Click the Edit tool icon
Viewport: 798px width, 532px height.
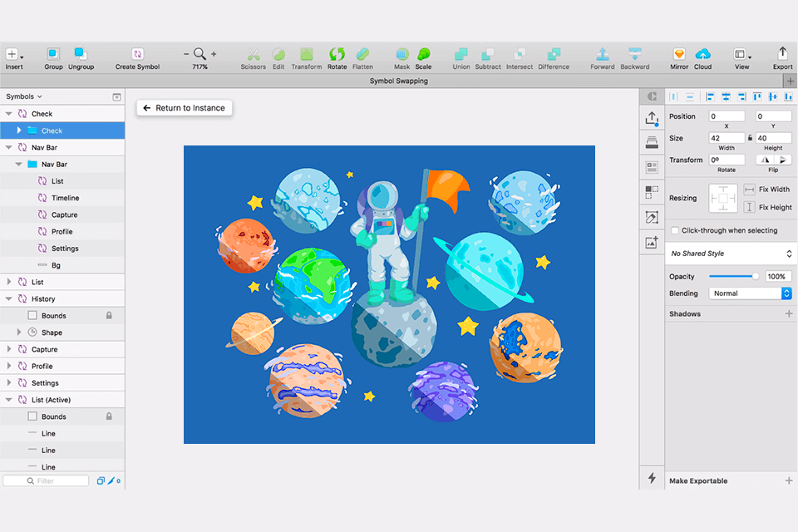click(278, 54)
